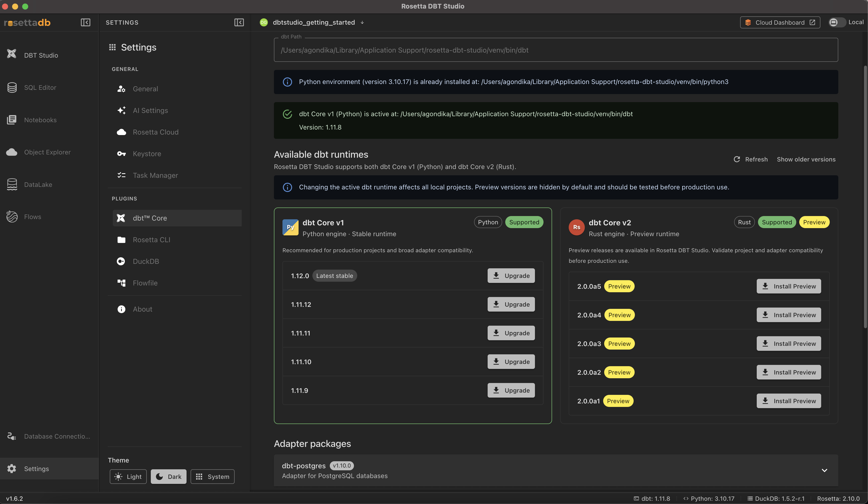Go to Notebooks section
The width and height of the screenshot is (868, 504).
point(49,120)
